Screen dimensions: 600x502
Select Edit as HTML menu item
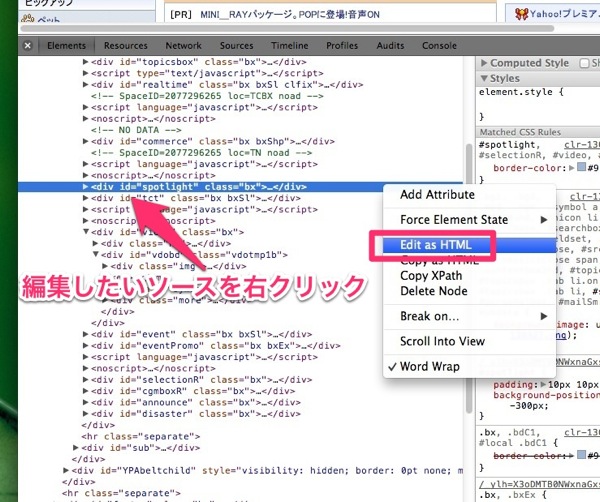[469, 245]
